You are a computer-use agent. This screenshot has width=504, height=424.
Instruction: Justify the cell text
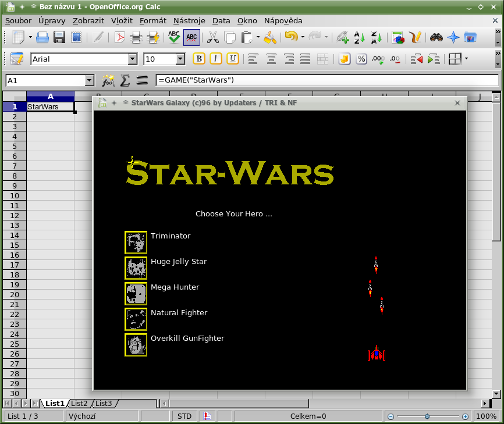(305, 59)
